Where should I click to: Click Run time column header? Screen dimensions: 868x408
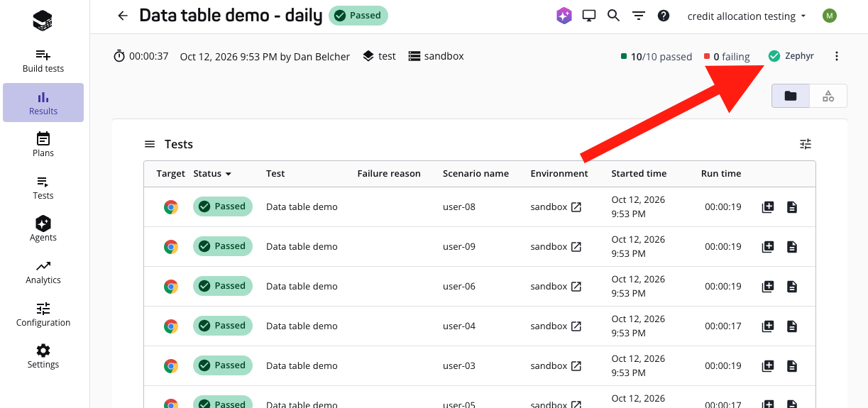tap(721, 174)
